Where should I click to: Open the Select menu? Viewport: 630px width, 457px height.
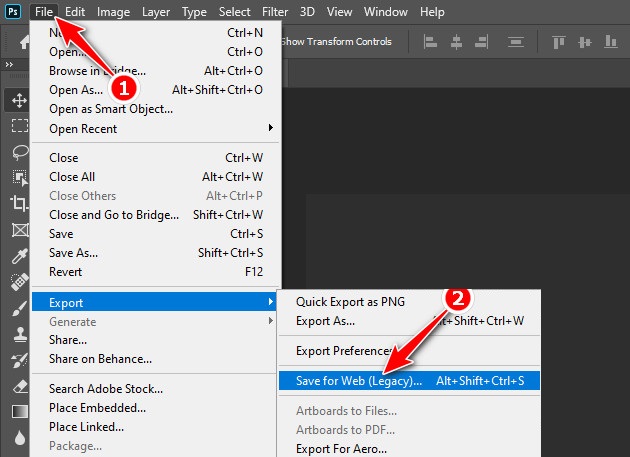234,12
